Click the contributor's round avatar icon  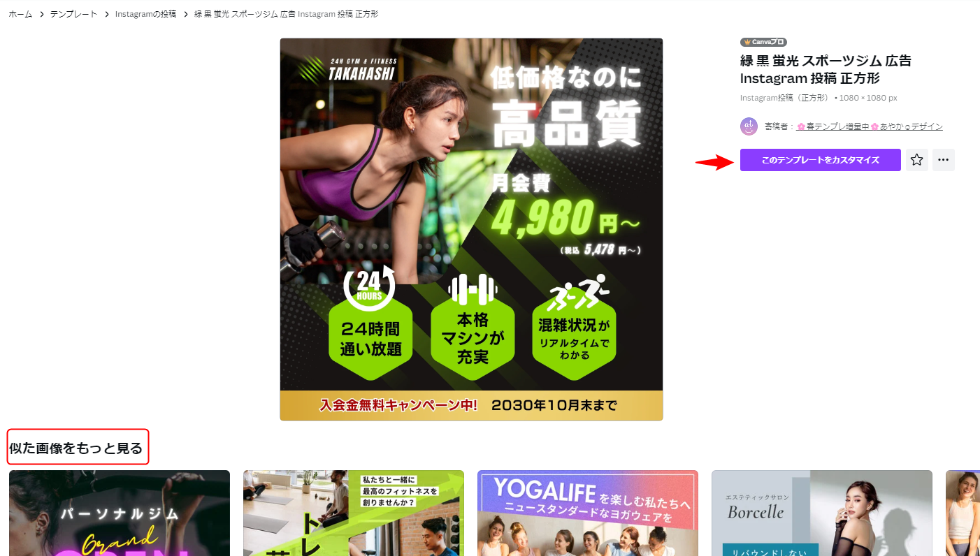pos(749,126)
